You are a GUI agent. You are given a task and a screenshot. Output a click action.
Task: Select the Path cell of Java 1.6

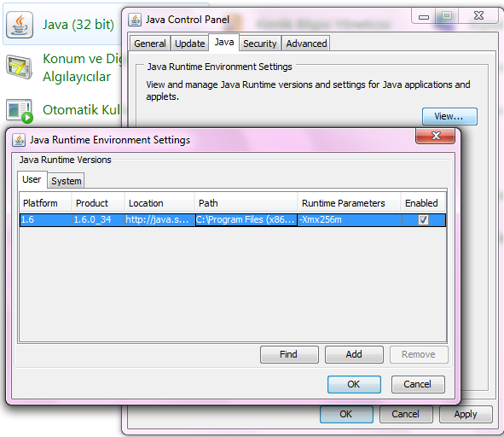pyautogui.click(x=246, y=220)
